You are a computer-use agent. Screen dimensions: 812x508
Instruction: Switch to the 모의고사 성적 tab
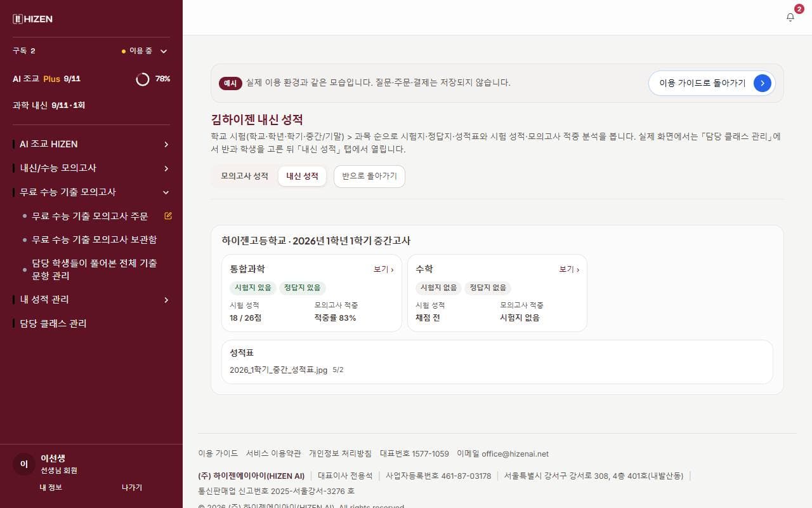pyautogui.click(x=244, y=176)
